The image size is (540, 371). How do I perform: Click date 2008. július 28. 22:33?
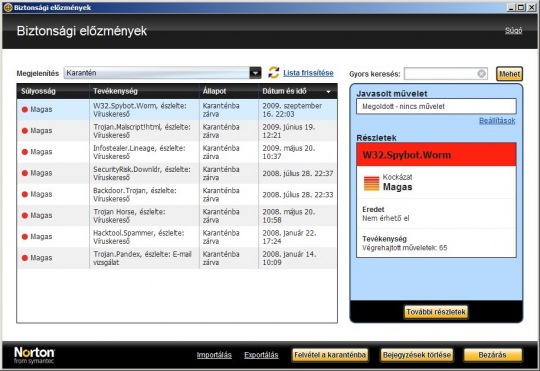(298, 195)
